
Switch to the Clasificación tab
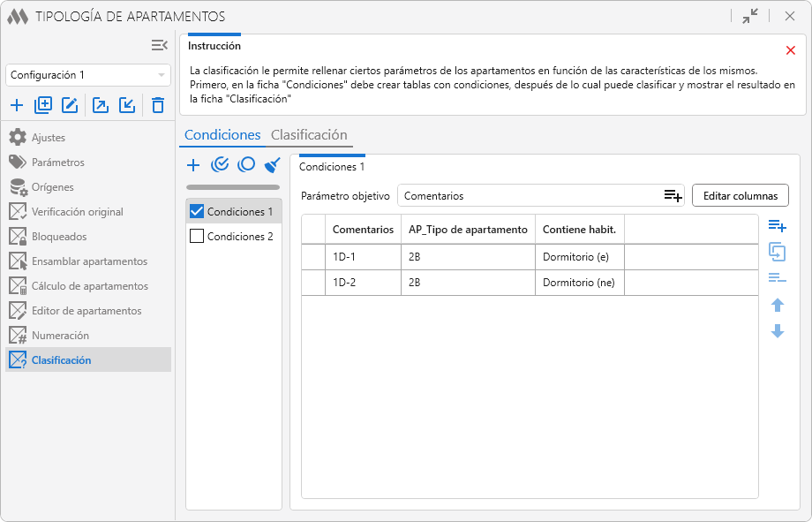pos(309,135)
